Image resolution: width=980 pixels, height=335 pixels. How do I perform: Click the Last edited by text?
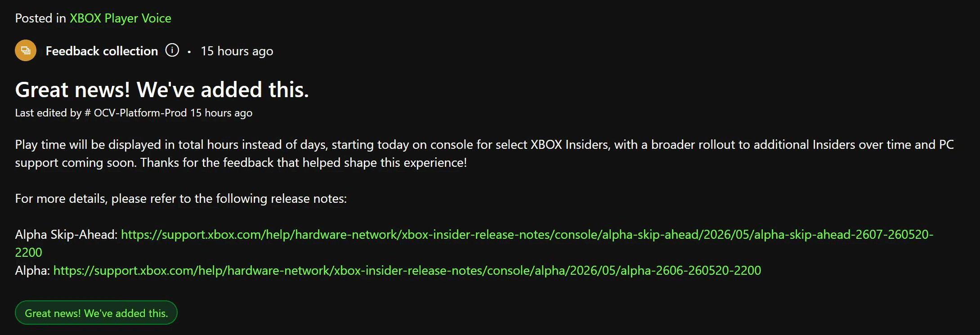(48, 113)
